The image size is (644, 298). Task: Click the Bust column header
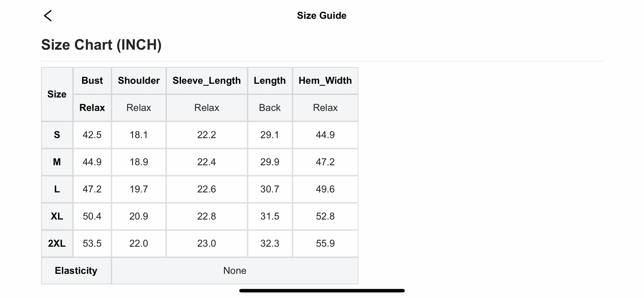92,81
